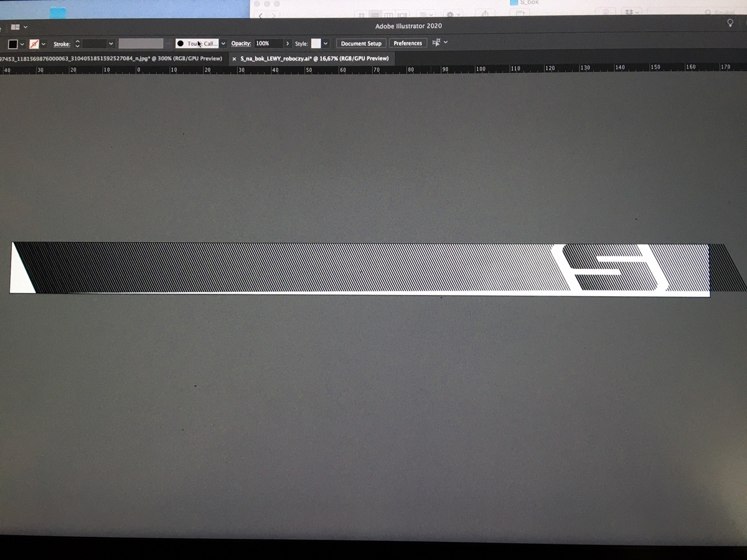Click the Opacity value field
The image size is (747, 560).
tap(268, 44)
